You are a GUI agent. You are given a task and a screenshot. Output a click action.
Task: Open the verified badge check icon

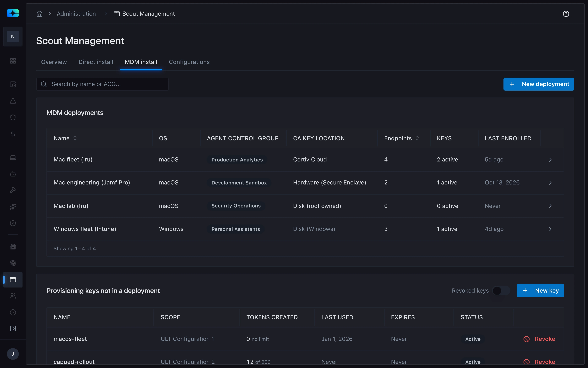[x=13, y=223]
